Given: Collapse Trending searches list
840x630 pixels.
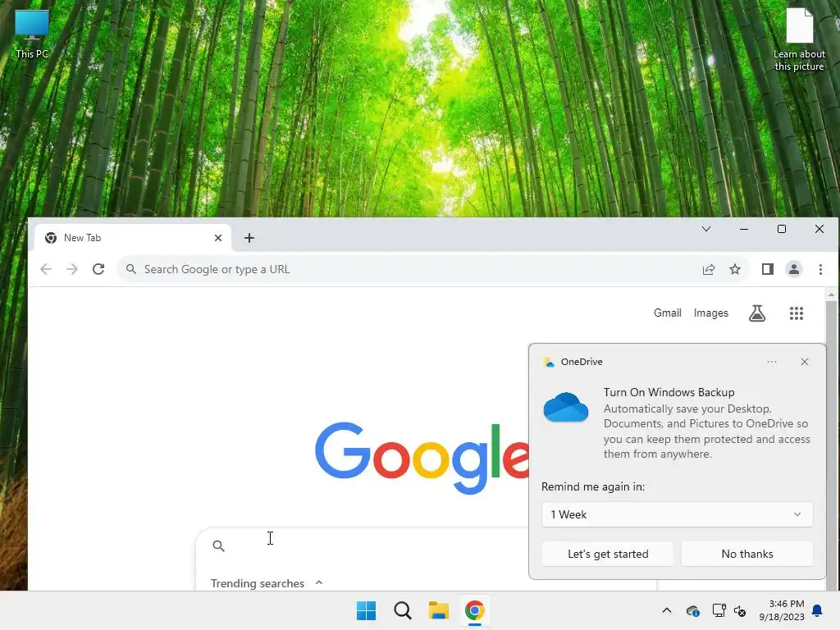Looking at the screenshot, I should click(319, 583).
